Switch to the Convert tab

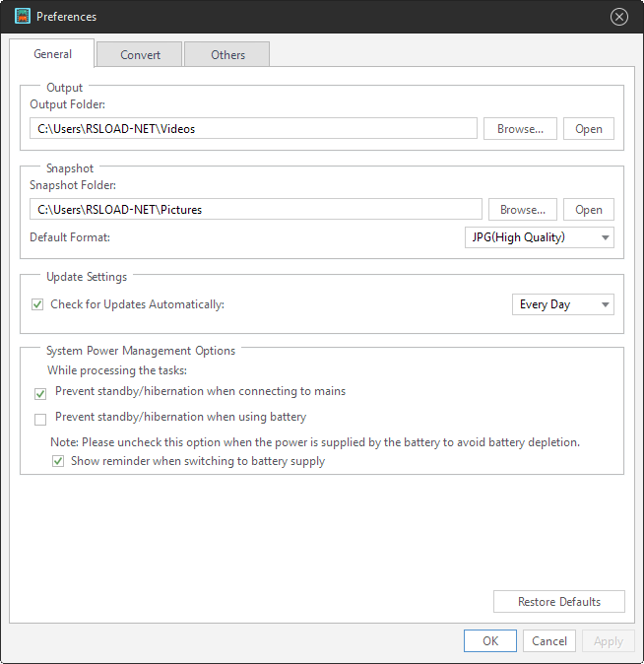(x=141, y=55)
